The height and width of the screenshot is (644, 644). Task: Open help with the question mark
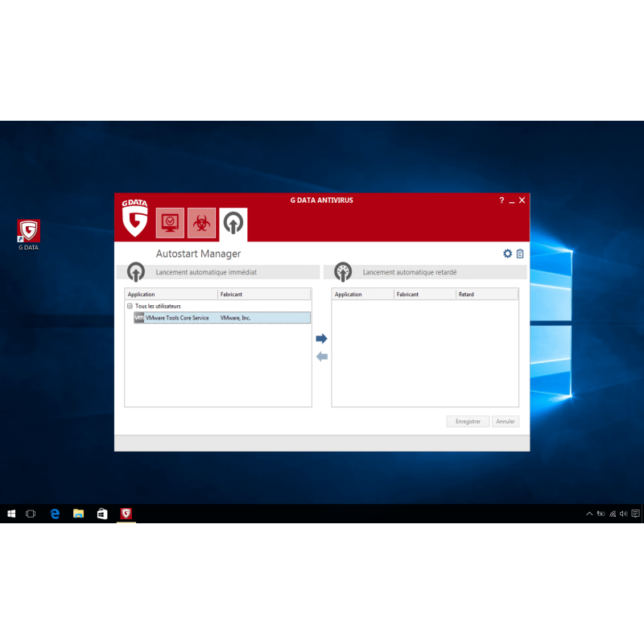coord(502,200)
